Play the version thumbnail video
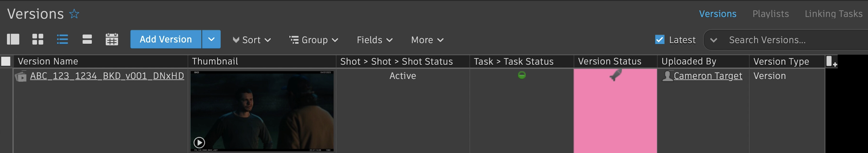868x153 pixels. 199,143
